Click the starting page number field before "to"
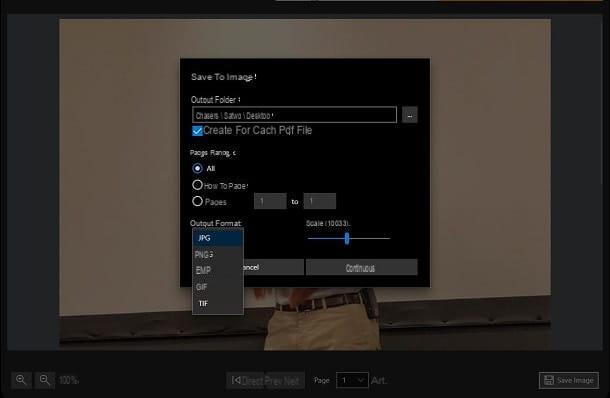610x398 pixels. pos(270,201)
